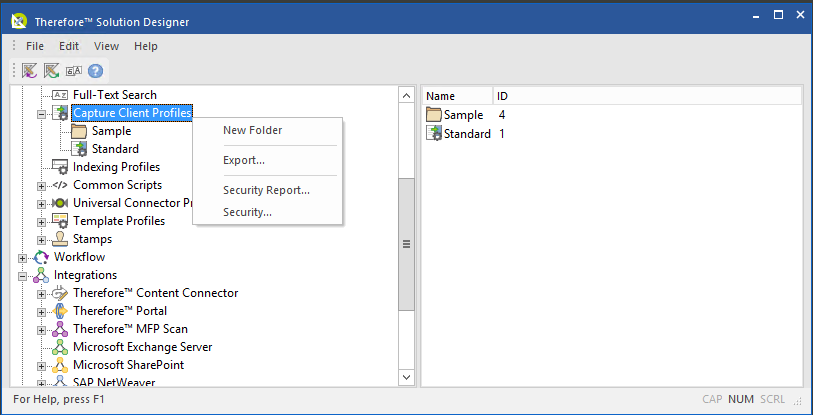Click the Template Profiles icon
This screenshot has width=813, height=415.
(61, 221)
